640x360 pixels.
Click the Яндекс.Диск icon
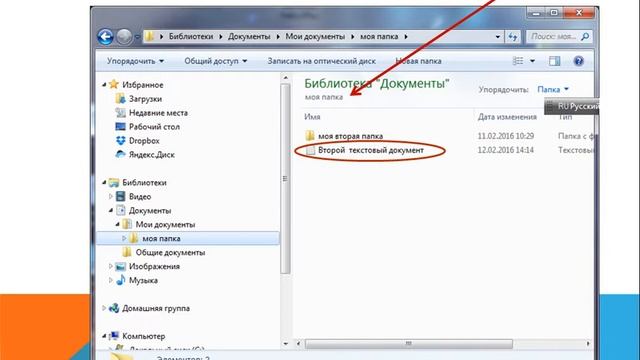point(120,154)
